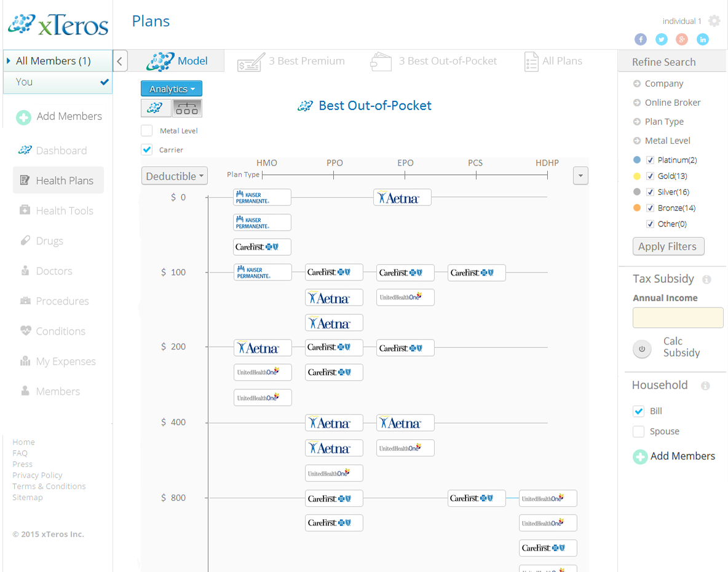Toggle the Other(0) filter checkbox
This screenshot has height=572, width=728.
650,224
